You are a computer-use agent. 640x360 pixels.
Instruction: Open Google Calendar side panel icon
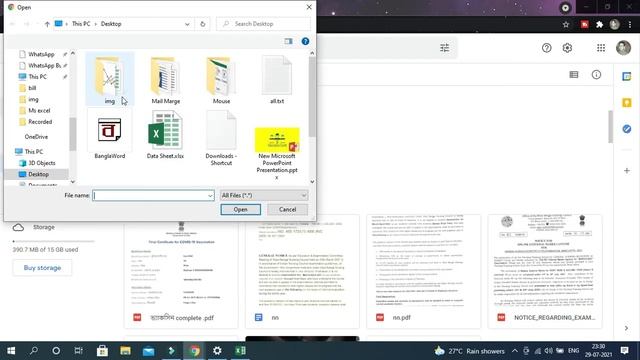pos(627,76)
